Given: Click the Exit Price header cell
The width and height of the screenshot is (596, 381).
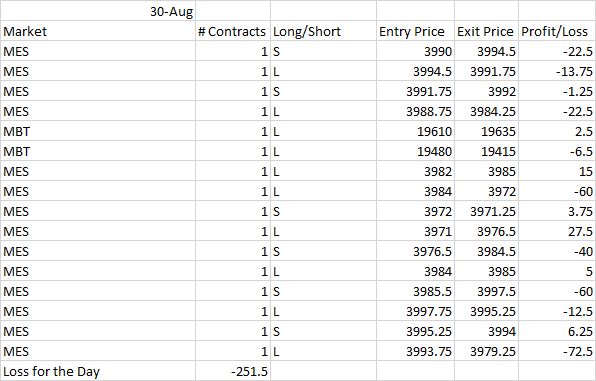Looking at the screenshot, I should (487, 31).
